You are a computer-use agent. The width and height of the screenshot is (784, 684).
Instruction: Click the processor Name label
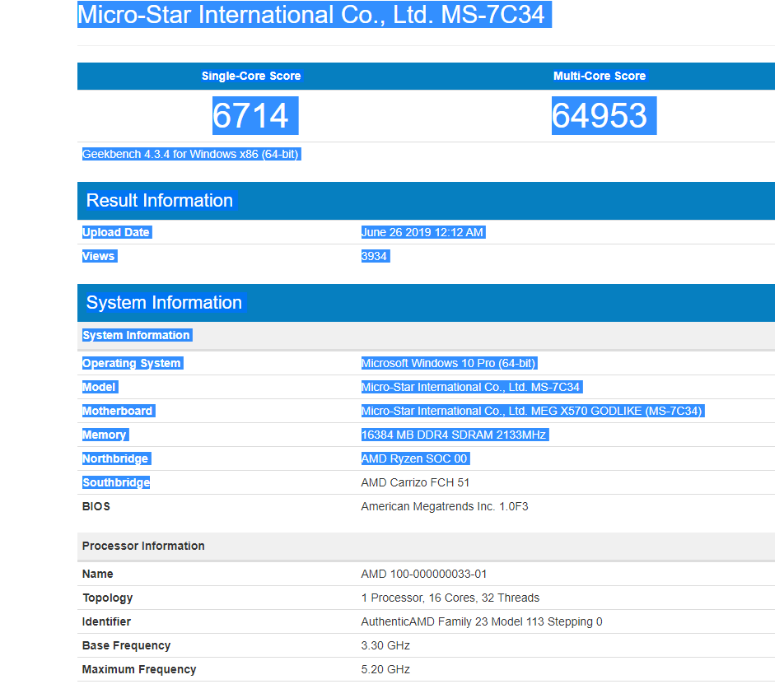tap(97, 574)
